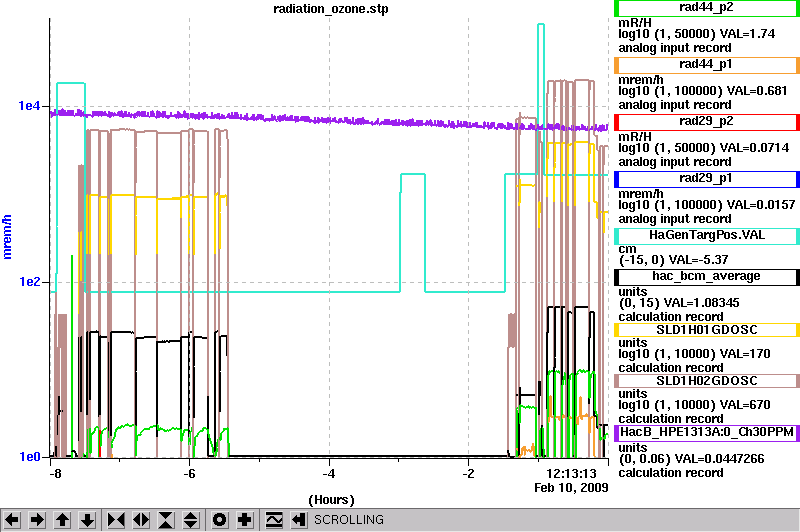Click the plus toolbar icon
The width and height of the screenshot is (800, 532).
[x=245, y=520]
